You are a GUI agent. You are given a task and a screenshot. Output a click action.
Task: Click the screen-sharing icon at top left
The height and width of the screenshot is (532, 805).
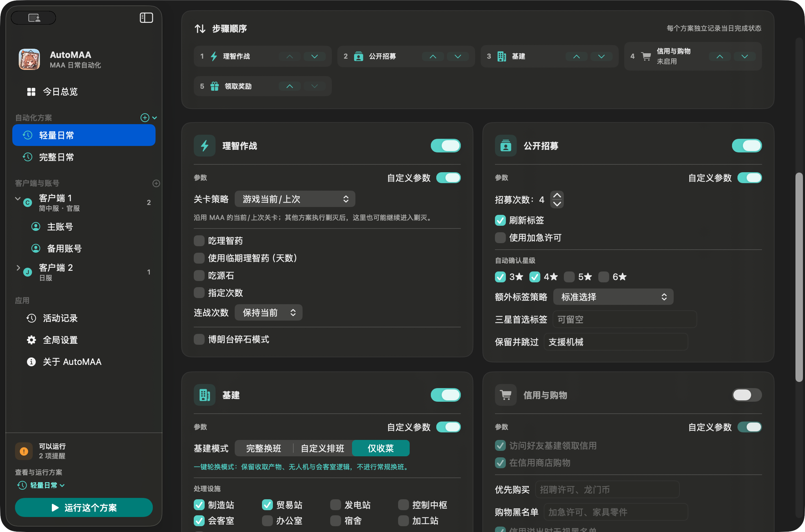tap(33, 18)
